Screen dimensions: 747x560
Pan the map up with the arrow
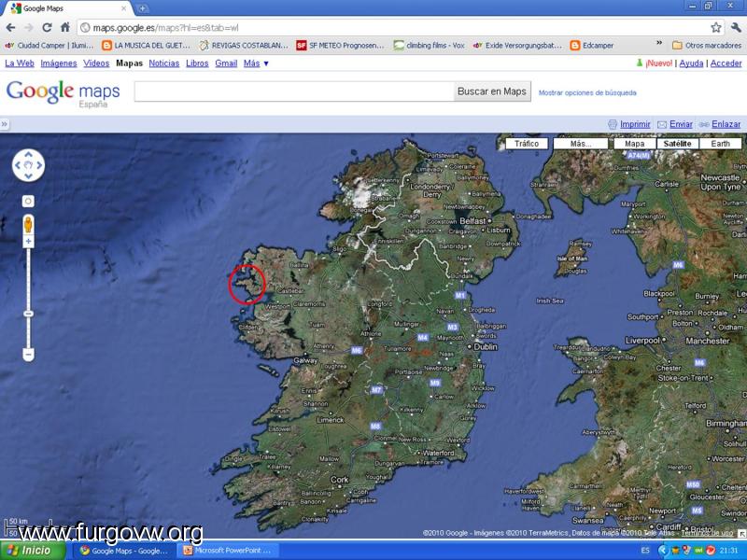28,154
